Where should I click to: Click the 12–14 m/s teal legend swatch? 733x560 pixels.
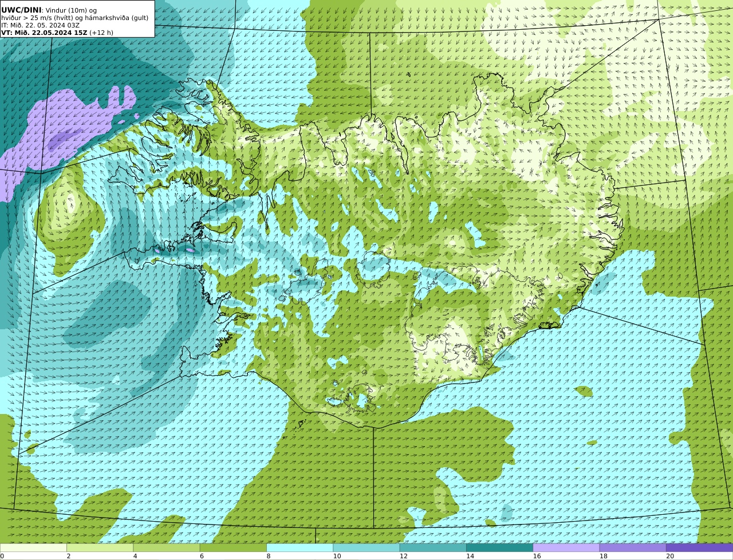tap(433, 547)
